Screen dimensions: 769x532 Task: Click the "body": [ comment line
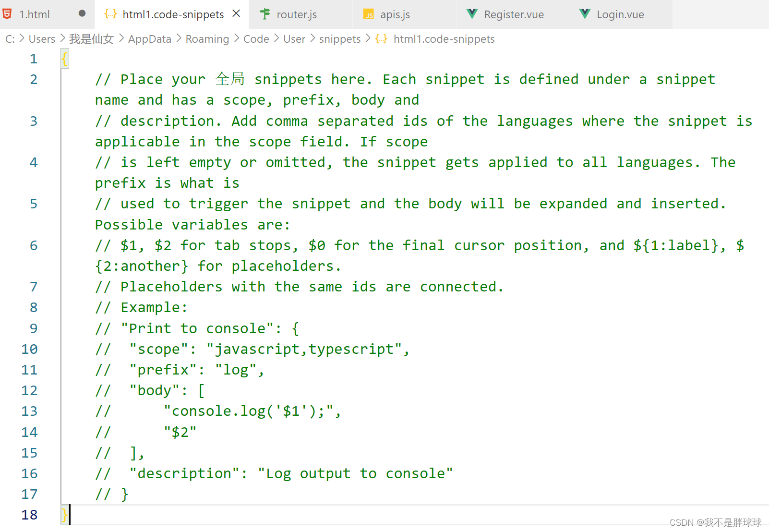coord(150,390)
